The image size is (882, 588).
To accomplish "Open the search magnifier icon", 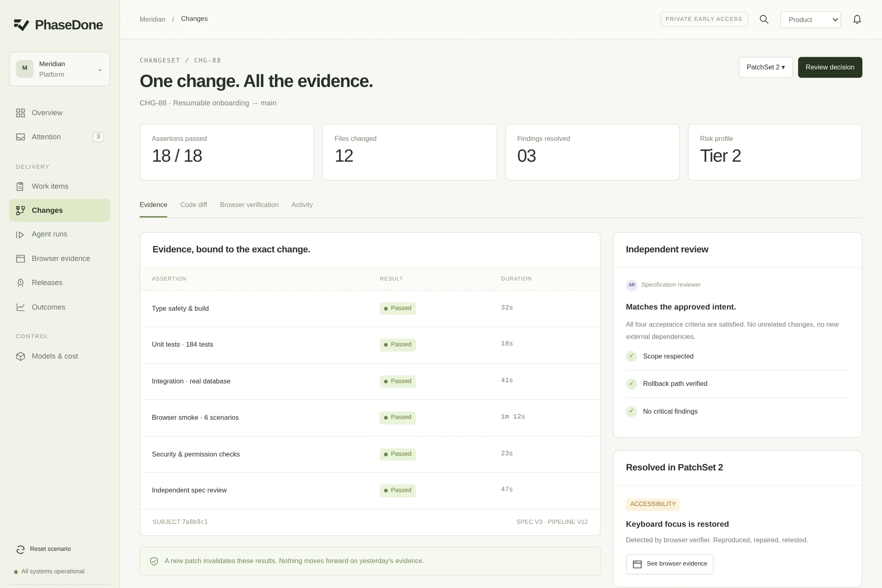I will point(764,19).
